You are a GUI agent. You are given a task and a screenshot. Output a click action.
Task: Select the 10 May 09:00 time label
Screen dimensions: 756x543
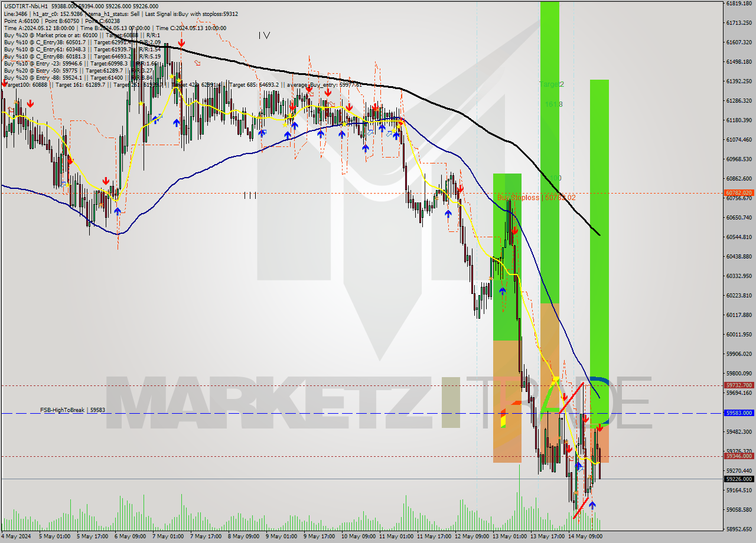point(358,537)
